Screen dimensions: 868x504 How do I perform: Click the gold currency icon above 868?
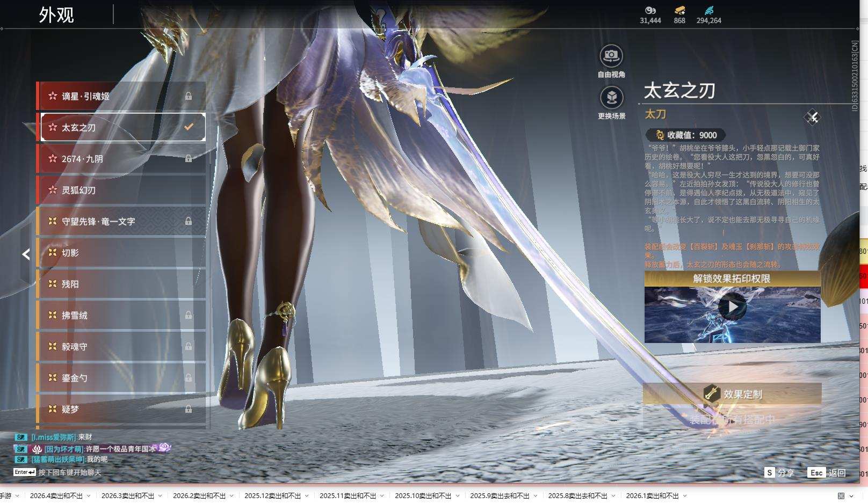pos(679,10)
